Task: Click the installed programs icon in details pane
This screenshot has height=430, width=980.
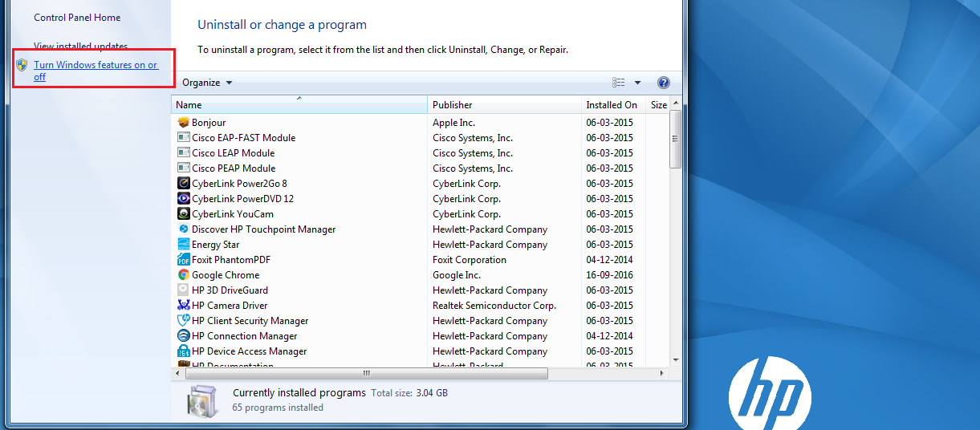Action: 201,400
